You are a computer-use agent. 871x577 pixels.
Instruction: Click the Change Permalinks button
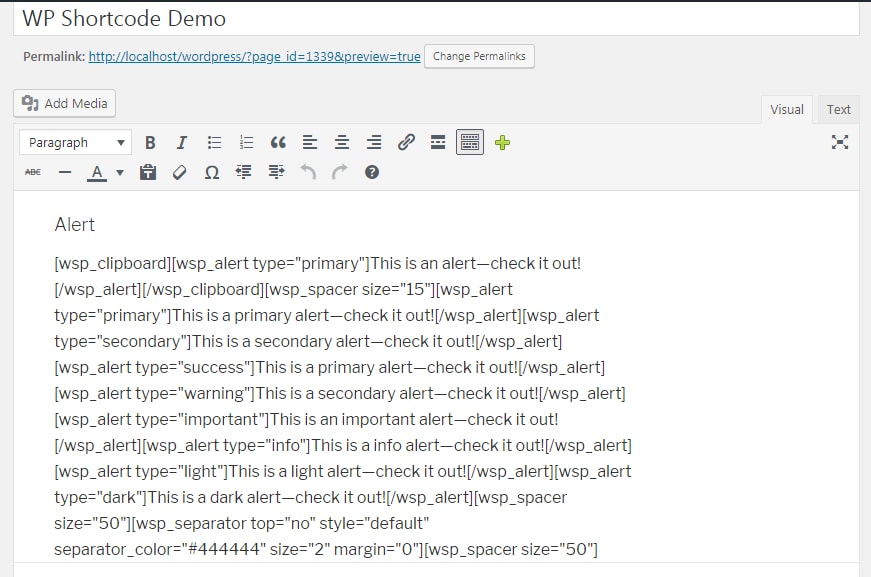(x=479, y=56)
